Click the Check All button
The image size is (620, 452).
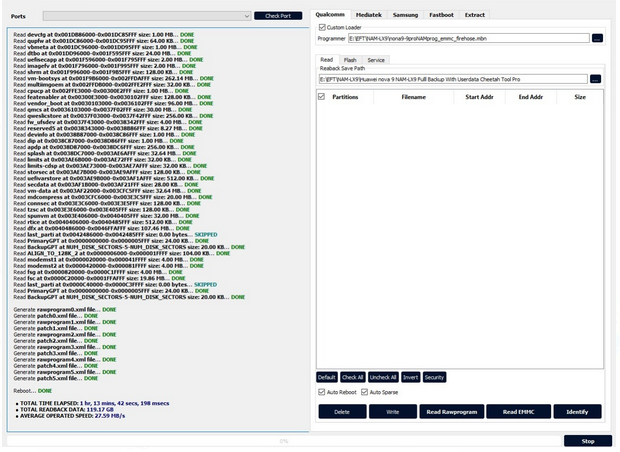[352, 377]
